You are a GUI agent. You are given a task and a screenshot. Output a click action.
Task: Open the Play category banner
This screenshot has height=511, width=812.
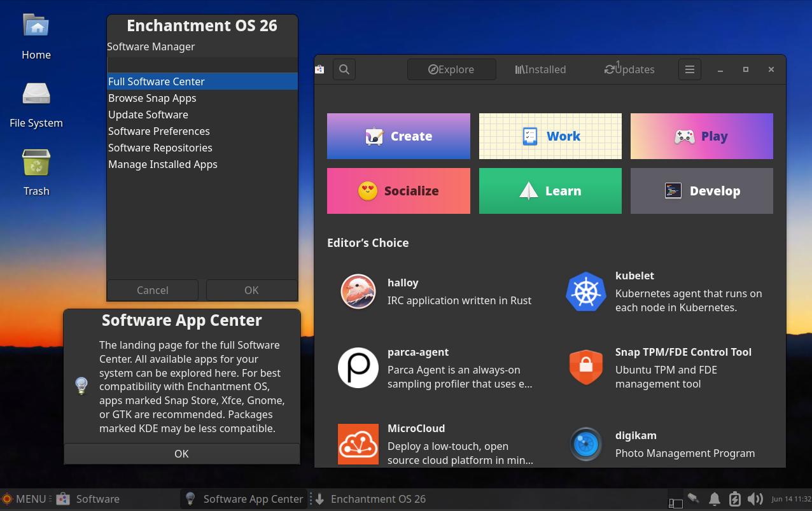click(x=701, y=136)
